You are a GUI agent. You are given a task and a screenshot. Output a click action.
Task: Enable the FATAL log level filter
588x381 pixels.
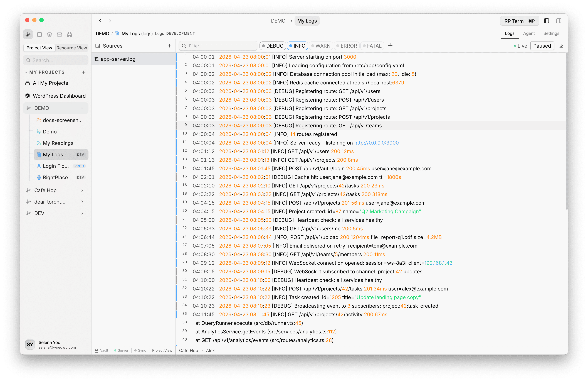(372, 46)
